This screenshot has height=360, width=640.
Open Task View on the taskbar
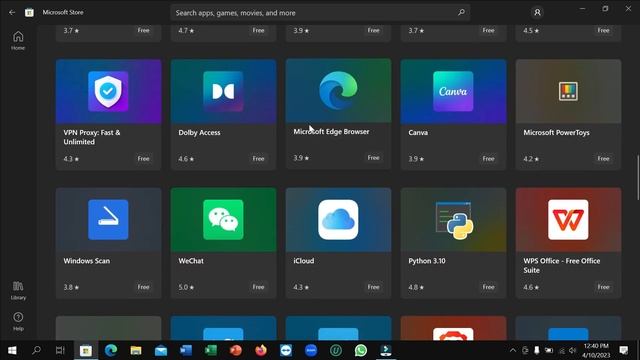coord(60,350)
